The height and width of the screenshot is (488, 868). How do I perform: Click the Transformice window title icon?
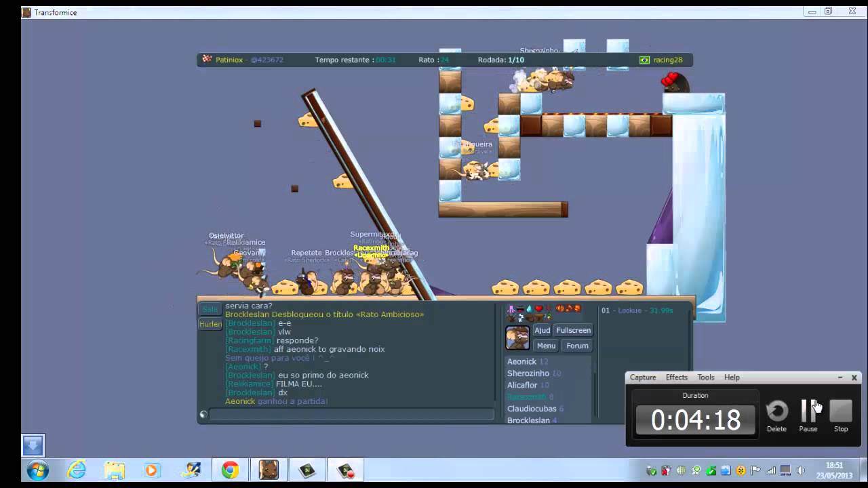pyautogui.click(x=26, y=12)
